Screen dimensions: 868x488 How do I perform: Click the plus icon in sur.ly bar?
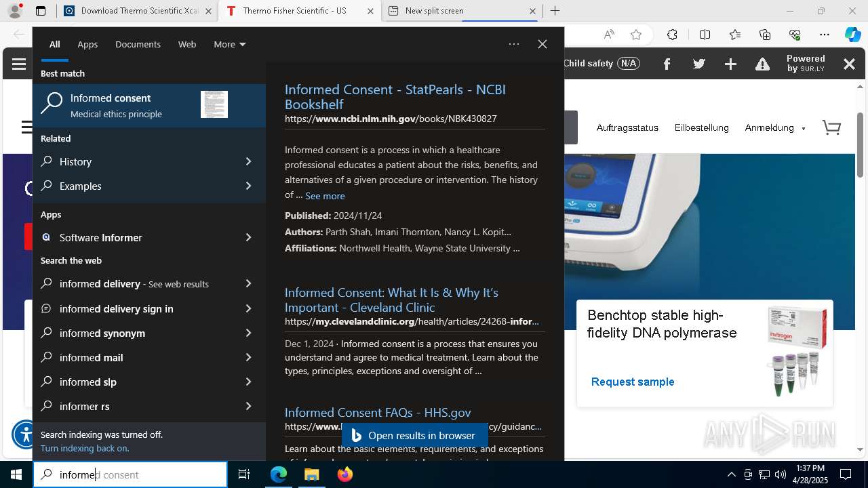(730, 64)
